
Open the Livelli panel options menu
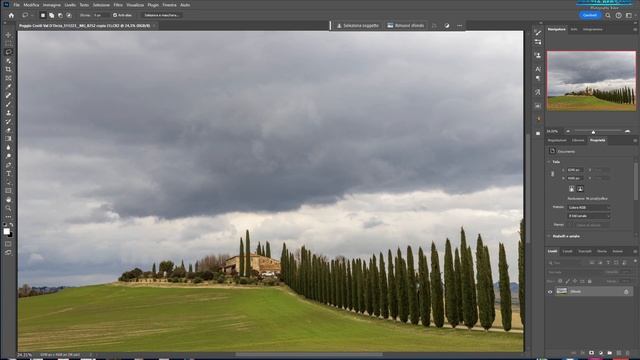pos(635,251)
